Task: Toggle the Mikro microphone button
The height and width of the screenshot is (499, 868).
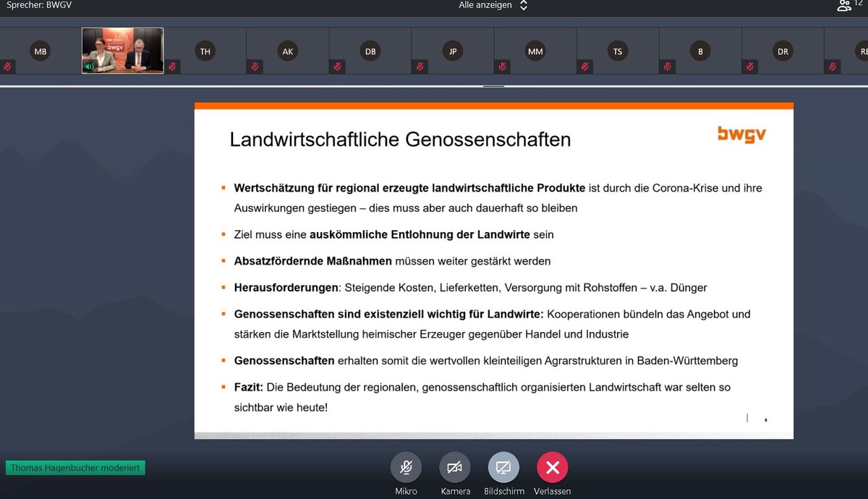Action: 406,468
